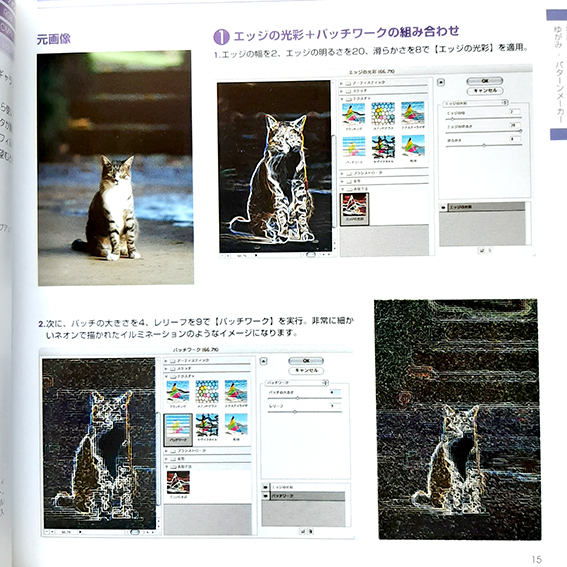Select Grain thumbnail in Glowing Edges dialog
Screen dimensions: 567x567
(x=413, y=146)
